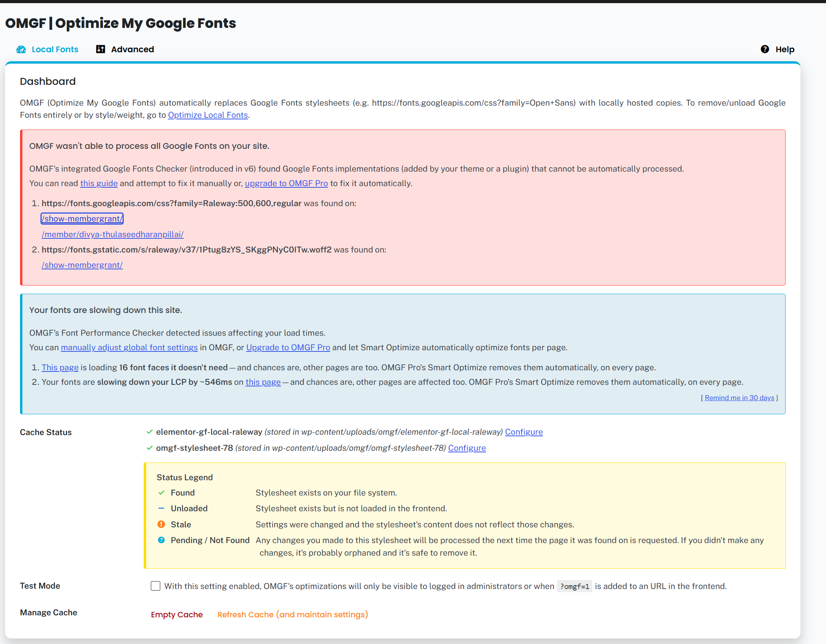Image resolution: width=826 pixels, height=644 pixels.
Task: Click the 'omgf-stylesheet-78' stylesheet name
Action: (x=194, y=448)
